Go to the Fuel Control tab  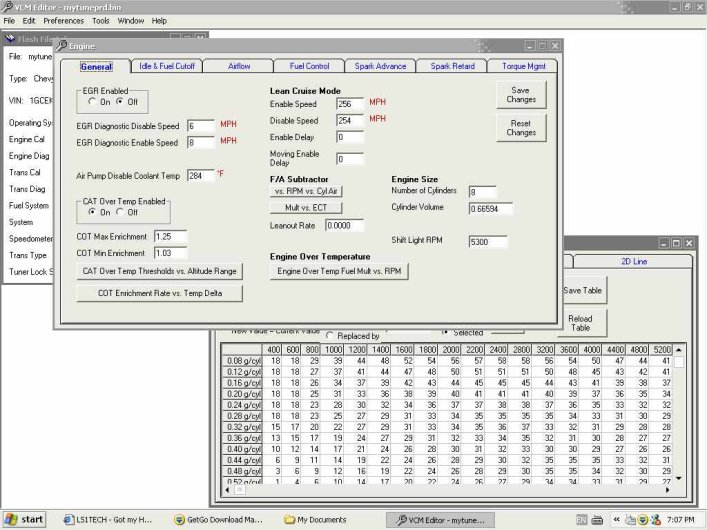point(310,66)
